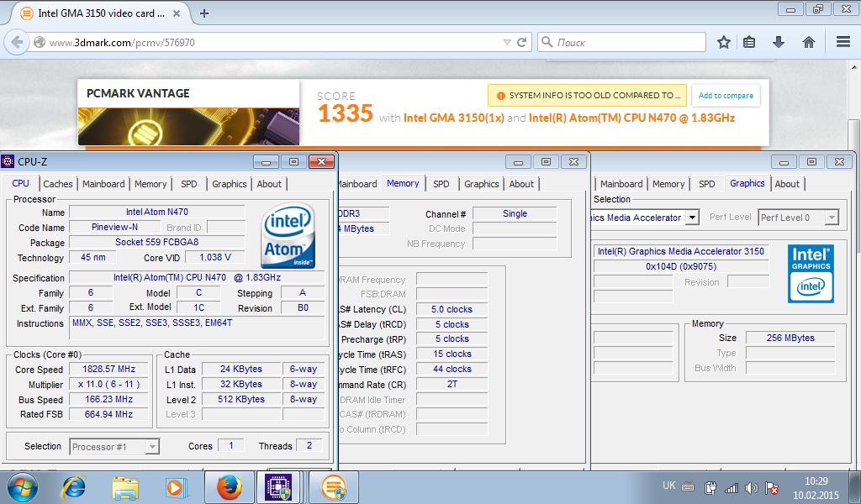The image size is (861, 504).
Task: Open Windows Media Player from taskbar
Action: 177,487
